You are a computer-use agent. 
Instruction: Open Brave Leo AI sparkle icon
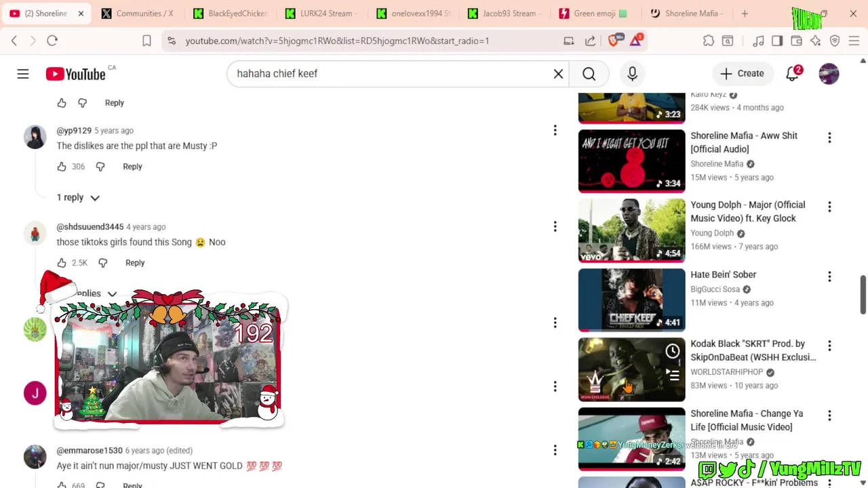(815, 41)
